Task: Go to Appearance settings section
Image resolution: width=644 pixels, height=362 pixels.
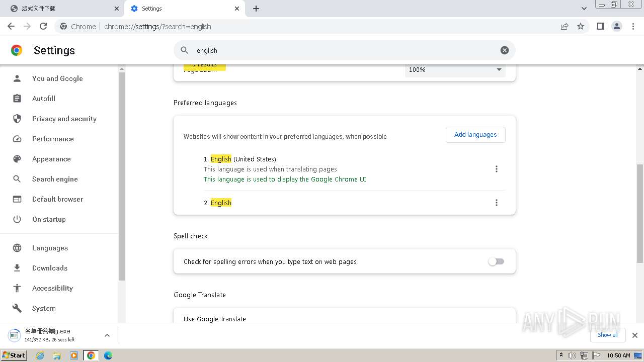Action: (51, 159)
